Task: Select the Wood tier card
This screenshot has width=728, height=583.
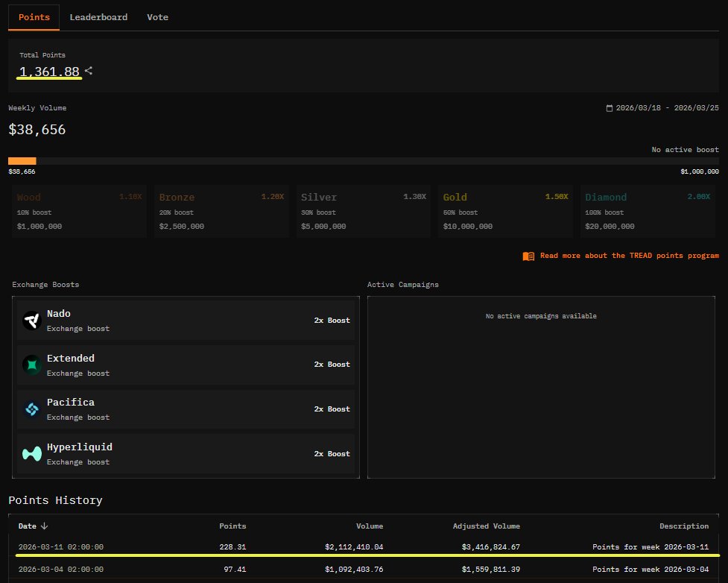Action: pyautogui.click(x=80, y=212)
